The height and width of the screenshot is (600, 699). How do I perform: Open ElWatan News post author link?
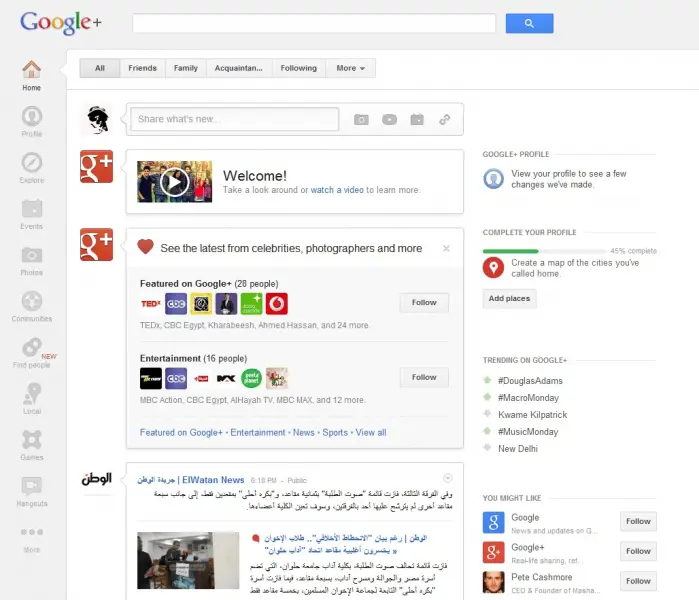click(x=191, y=480)
